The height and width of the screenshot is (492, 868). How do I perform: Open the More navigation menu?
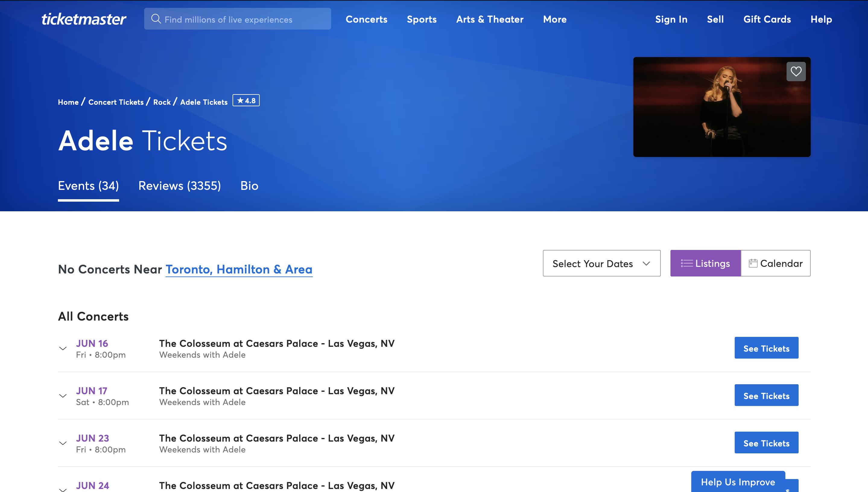[555, 19]
